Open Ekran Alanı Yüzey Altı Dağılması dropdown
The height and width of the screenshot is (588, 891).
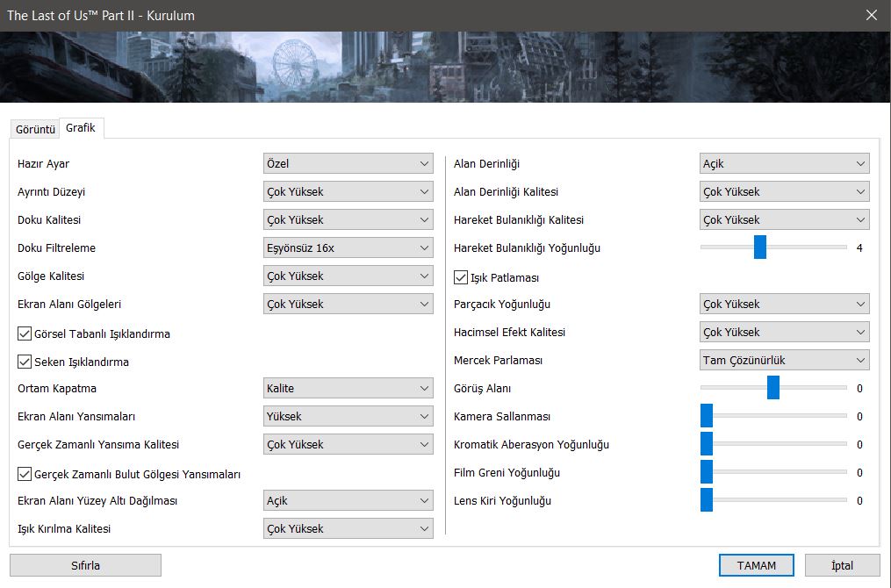(348, 500)
